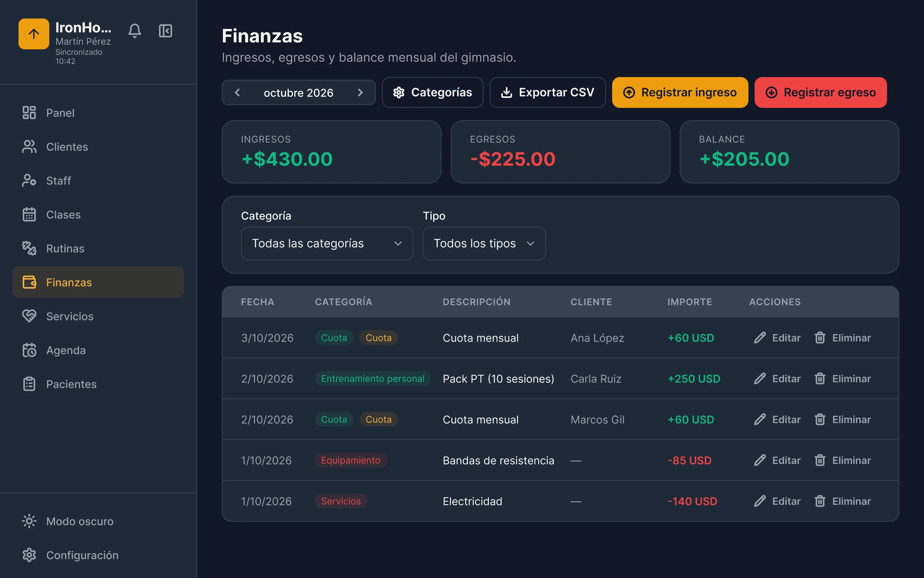Click trash icon for Electricidad row
This screenshot has width=924, height=578.
(x=820, y=501)
